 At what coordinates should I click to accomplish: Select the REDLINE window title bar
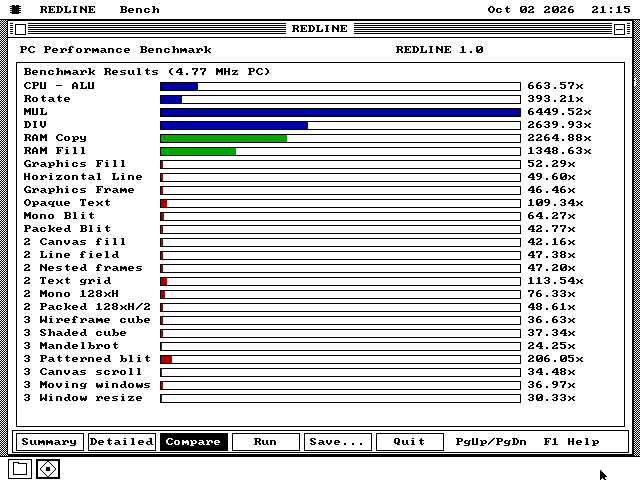coord(320,29)
